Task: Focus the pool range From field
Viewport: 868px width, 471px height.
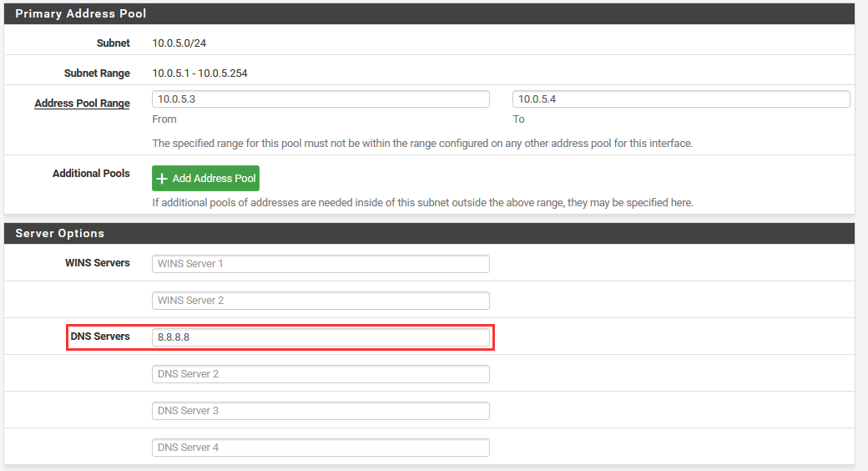Action: [320, 99]
